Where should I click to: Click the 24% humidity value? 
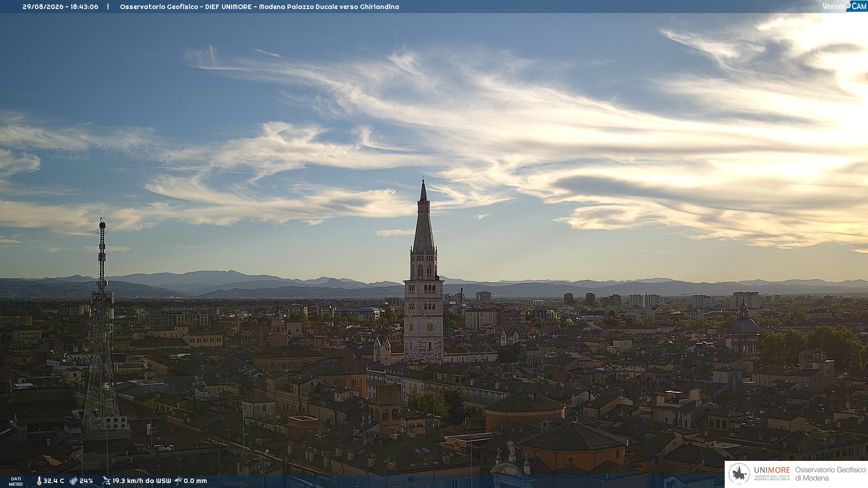click(86, 481)
